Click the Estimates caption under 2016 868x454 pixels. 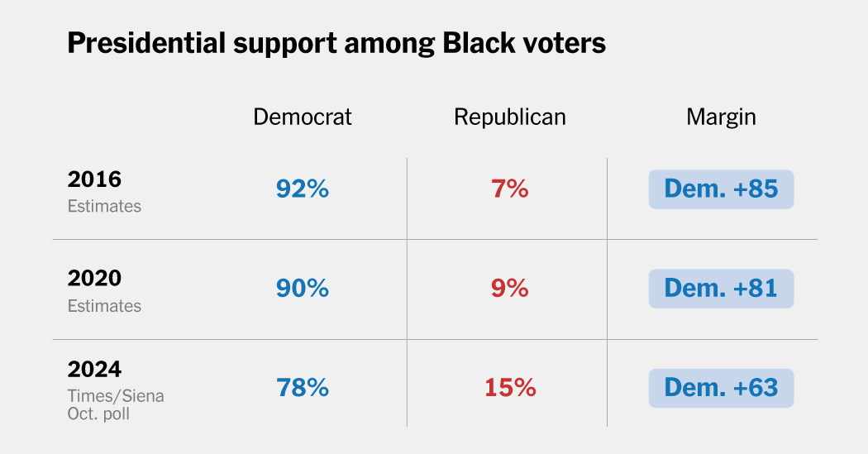click(x=104, y=207)
